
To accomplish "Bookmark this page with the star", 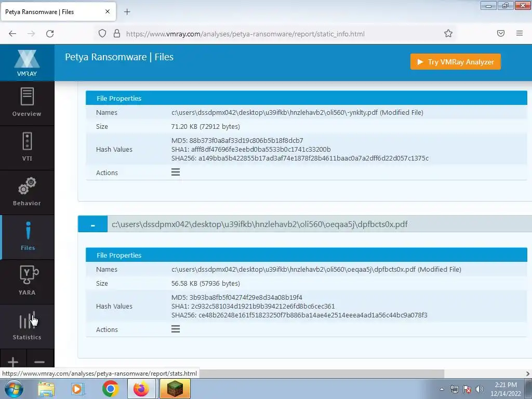I will 448,33.
